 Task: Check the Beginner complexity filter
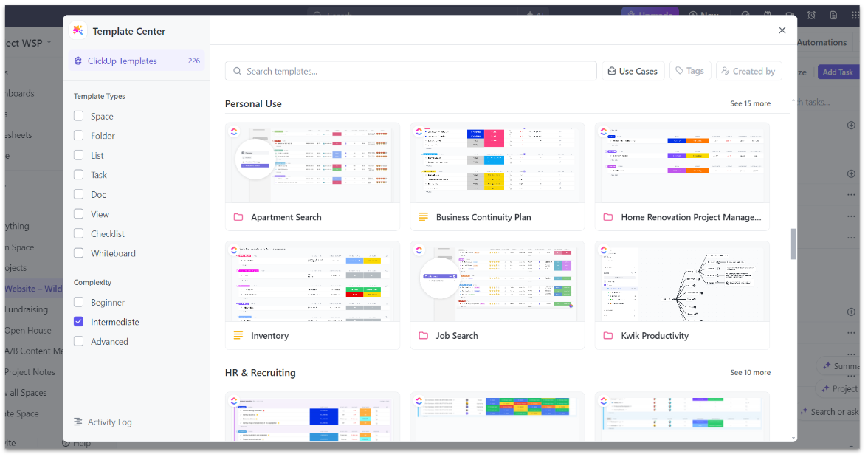(x=78, y=302)
